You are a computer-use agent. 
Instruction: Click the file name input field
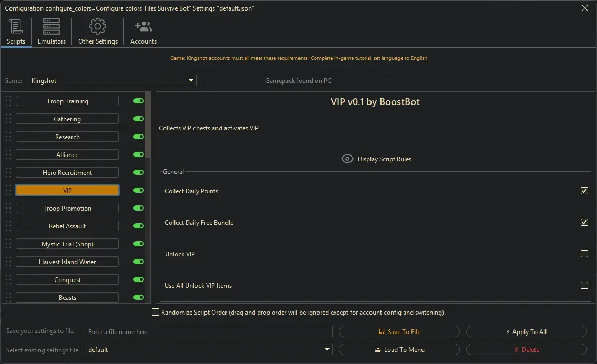(208, 332)
